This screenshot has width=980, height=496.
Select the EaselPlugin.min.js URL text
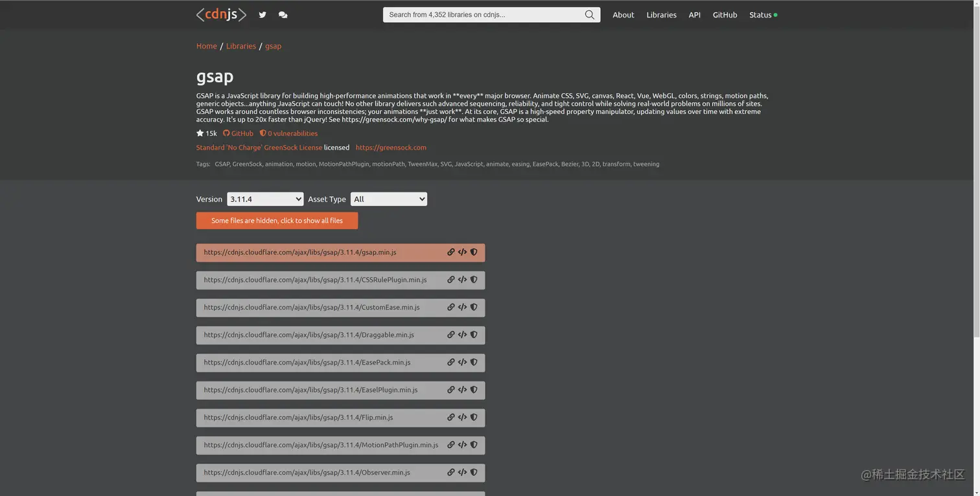[310, 390]
